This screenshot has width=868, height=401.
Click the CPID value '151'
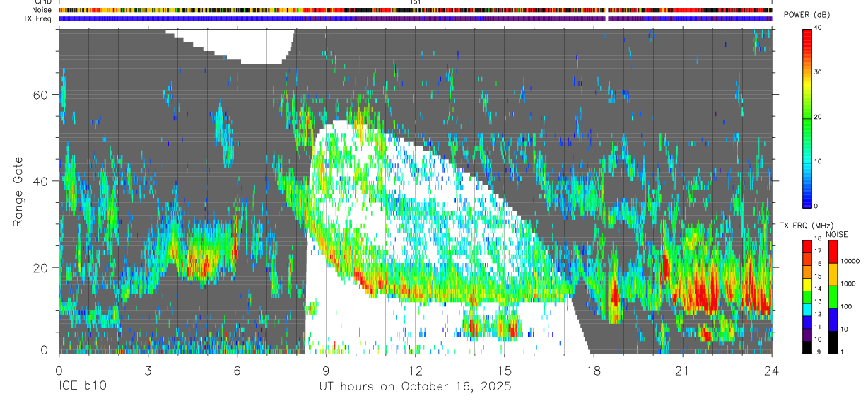(416, 2)
